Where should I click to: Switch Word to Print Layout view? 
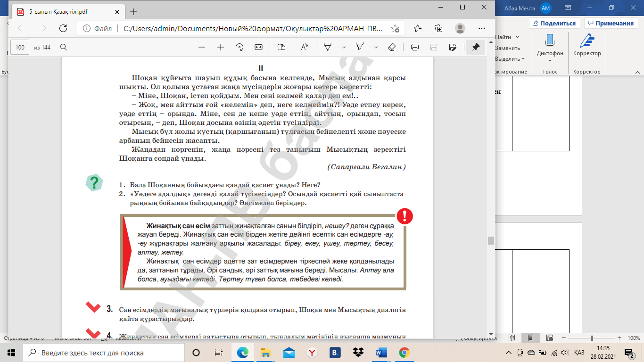coord(530,338)
